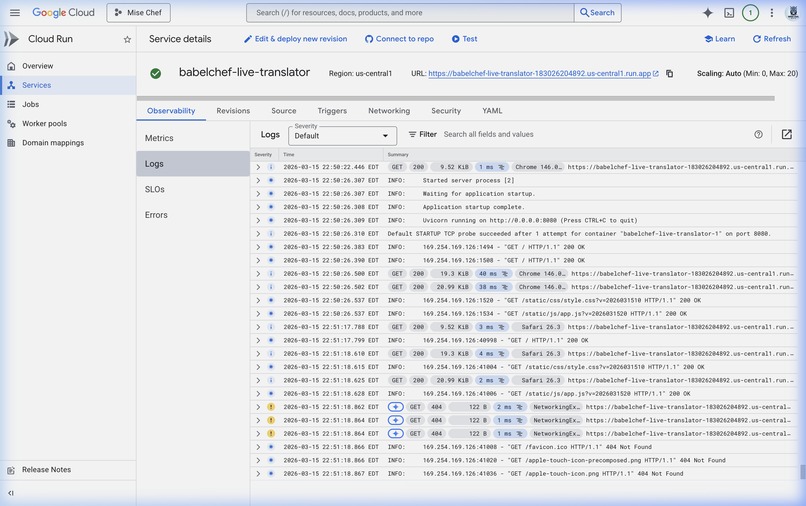Screen dimensions: 806x506
Task: Click Chrome 146.0 chip in 22:50:26.500 entry
Action: pos(541,274)
